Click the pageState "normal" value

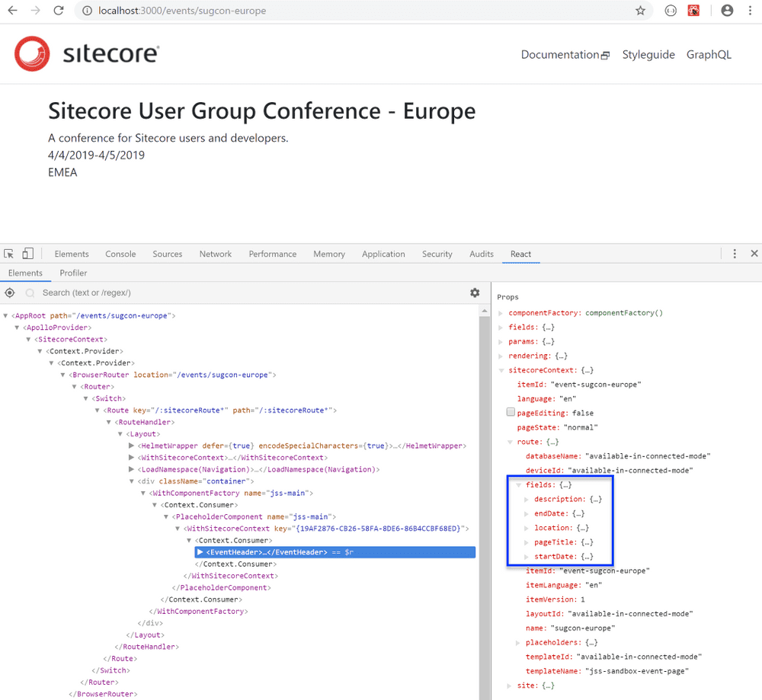[x=580, y=427]
